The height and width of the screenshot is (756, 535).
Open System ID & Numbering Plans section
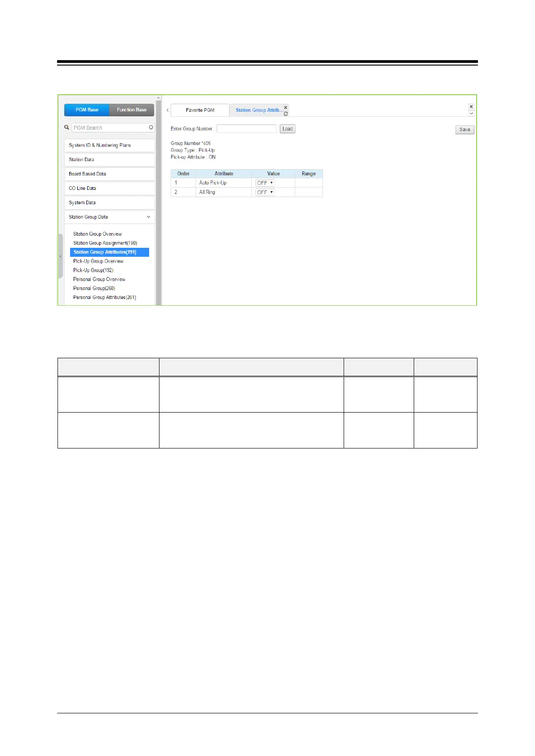point(110,145)
